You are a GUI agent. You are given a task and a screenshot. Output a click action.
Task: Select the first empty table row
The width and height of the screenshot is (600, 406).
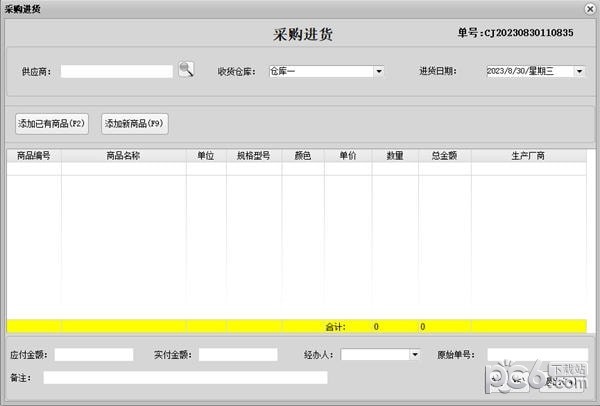pyautogui.click(x=297, y=169)
